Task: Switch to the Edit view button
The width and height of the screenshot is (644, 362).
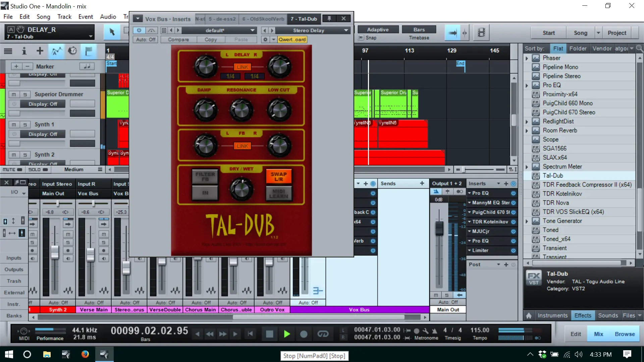Action: pyautogui.click(x=576, y=334)
